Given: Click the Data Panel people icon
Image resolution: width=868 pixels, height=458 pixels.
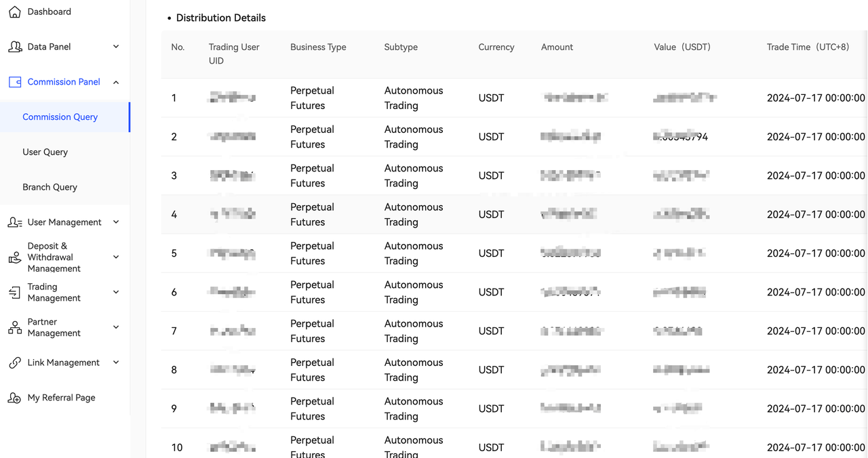Looking at the screenshot, I should click(x=14, y=47).
